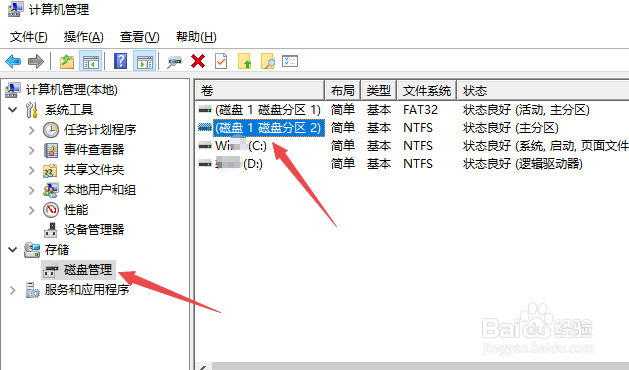This screenshot has width=629, height=370.
Task: Sort by the 状态 column header
Action: (543, 91)
